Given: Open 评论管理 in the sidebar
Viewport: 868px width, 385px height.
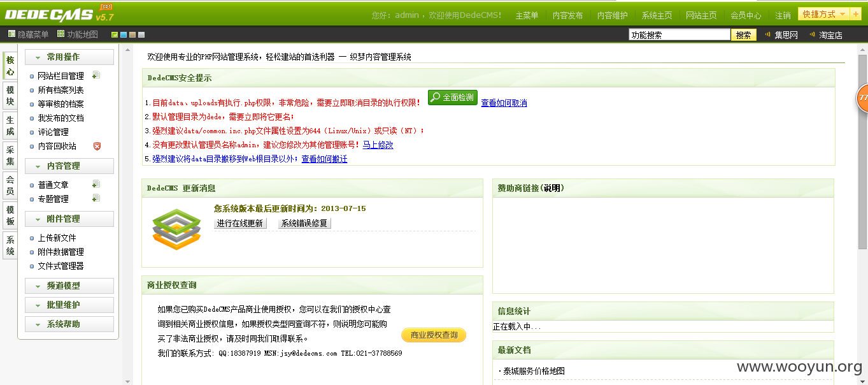Looking at the screenshot, I should [x=53, y=132].
